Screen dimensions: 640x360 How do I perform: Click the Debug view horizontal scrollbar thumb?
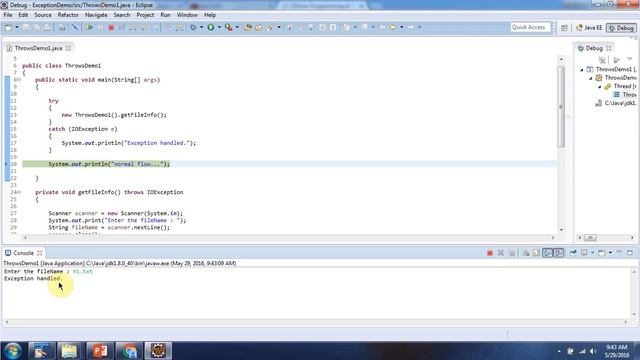tap(590, 238)
